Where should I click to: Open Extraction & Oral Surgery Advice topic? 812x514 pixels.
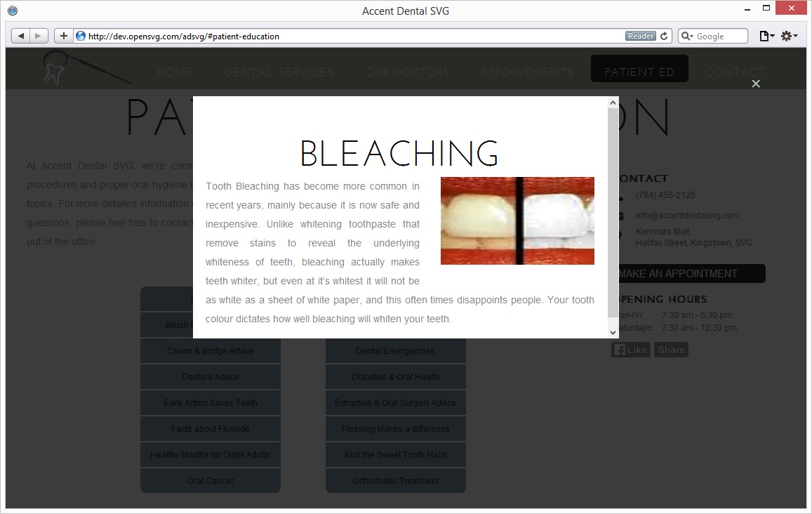coord(396,402)
